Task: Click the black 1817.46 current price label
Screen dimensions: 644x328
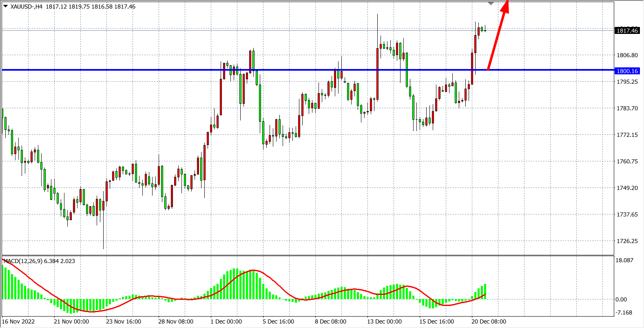Action: (627, 31)
